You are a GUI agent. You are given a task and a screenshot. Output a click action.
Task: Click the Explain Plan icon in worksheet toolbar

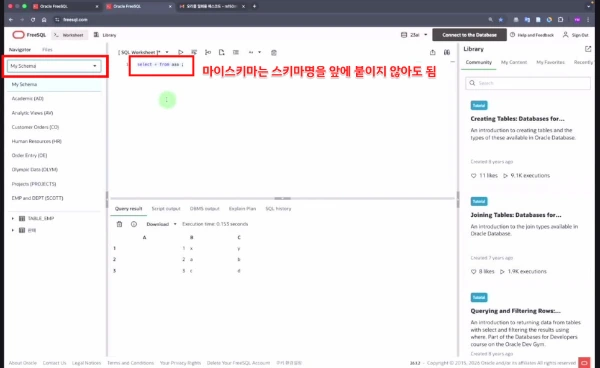tap(208, 52)
